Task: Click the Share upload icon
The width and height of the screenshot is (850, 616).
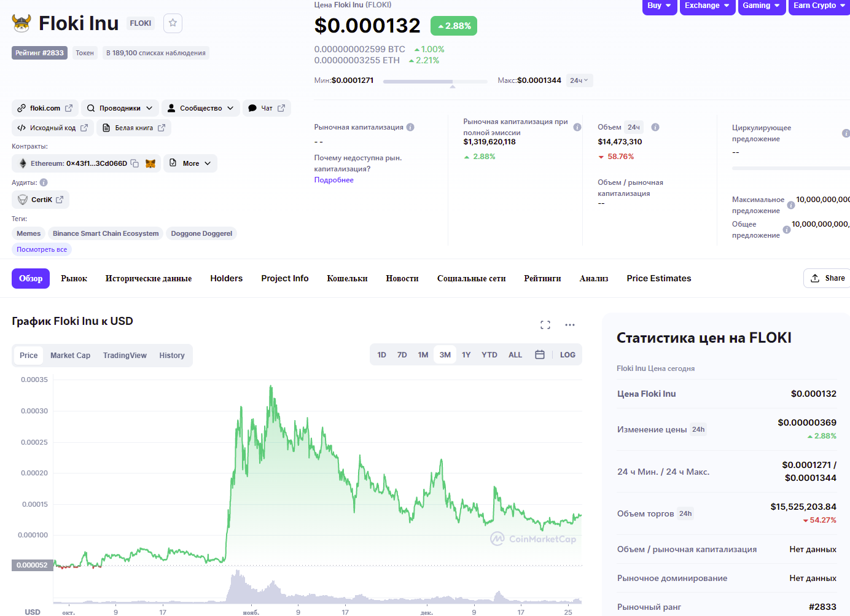Action: pos(815,278)
